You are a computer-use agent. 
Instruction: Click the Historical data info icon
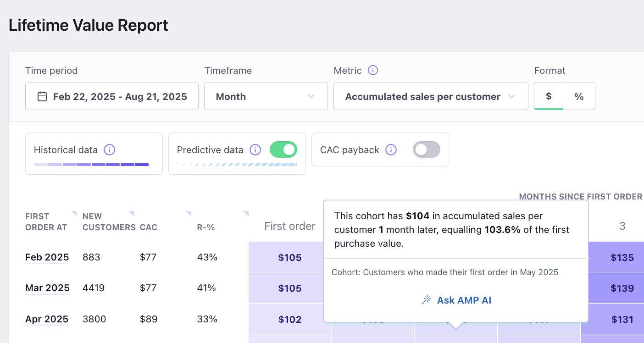(x=109, y=150)
